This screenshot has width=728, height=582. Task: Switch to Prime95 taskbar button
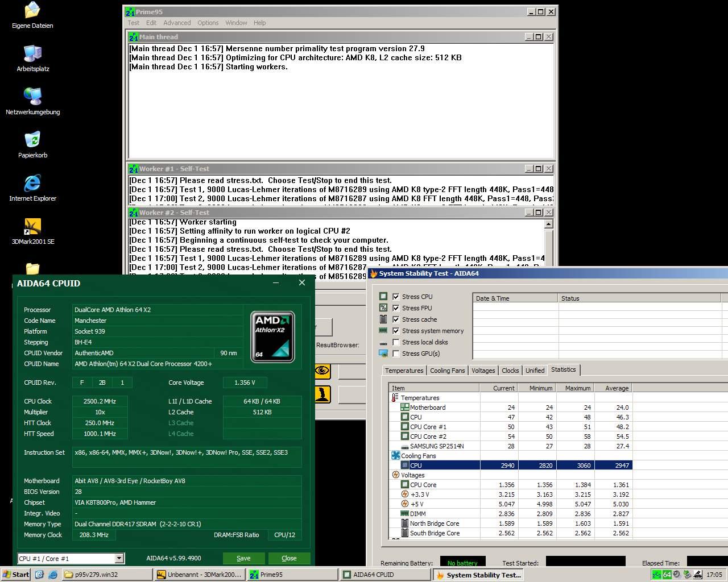pos(293,575)
